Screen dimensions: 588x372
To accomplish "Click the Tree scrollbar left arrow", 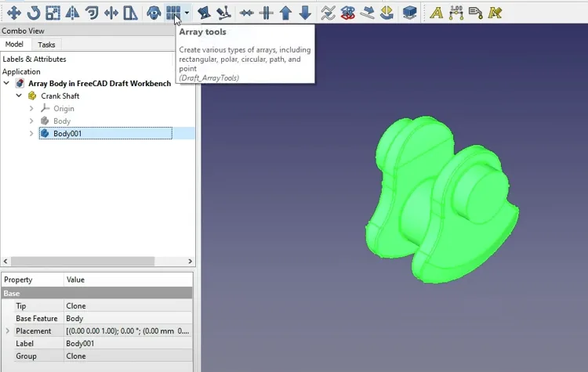I will [5, 261].
